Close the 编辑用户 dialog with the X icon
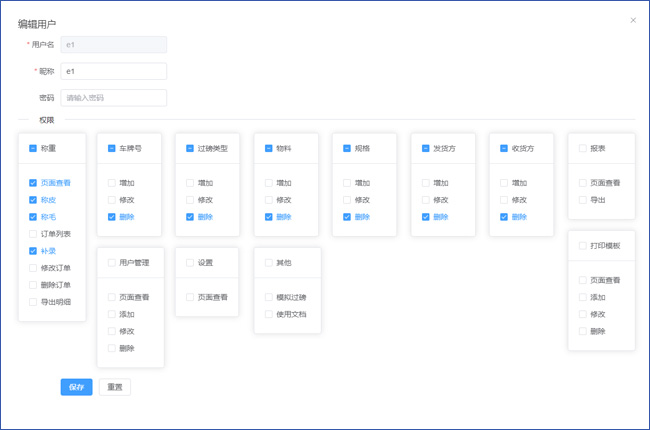Screen dimensions: 650x430 [x=633, y=20]
